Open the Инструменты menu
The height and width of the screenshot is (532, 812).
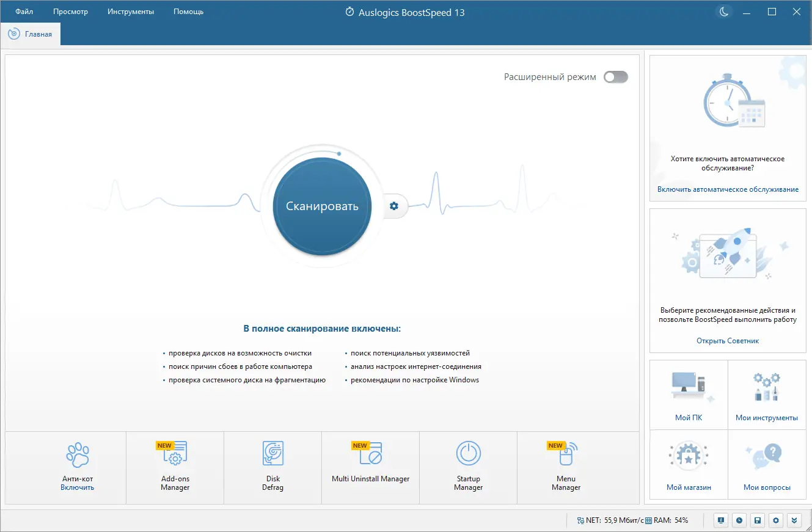[130, 11]
